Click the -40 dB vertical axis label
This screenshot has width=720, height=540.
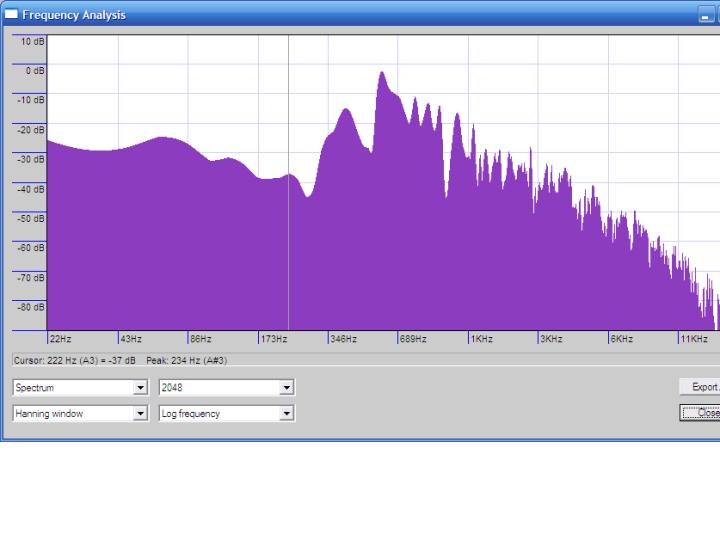click(32, 189)
